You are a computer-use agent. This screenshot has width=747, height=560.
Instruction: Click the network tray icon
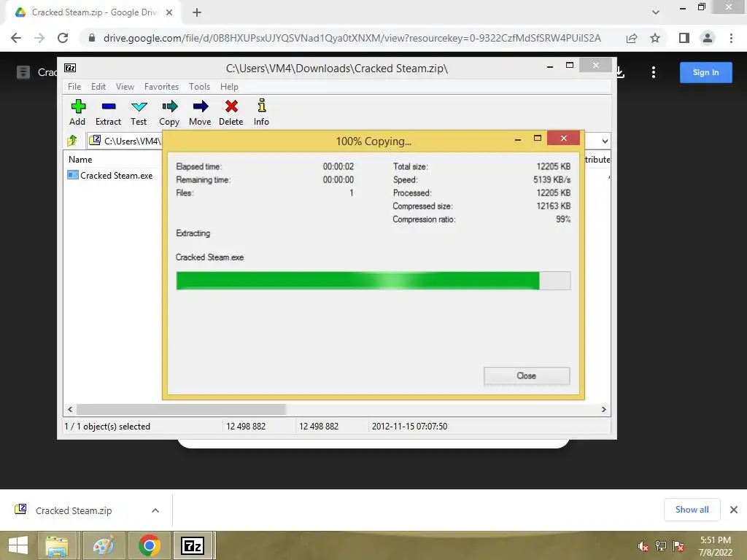click(x=661, y=546)
